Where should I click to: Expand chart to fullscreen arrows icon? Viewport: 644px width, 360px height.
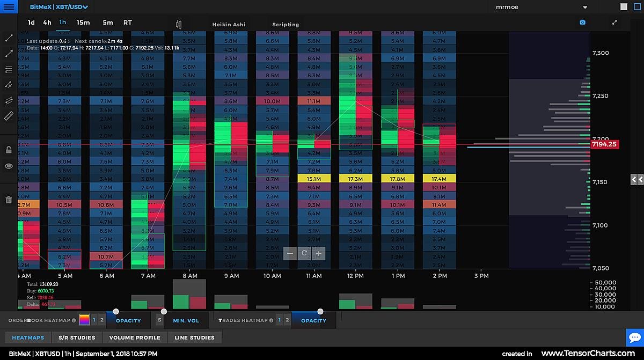tap(614, 23)
